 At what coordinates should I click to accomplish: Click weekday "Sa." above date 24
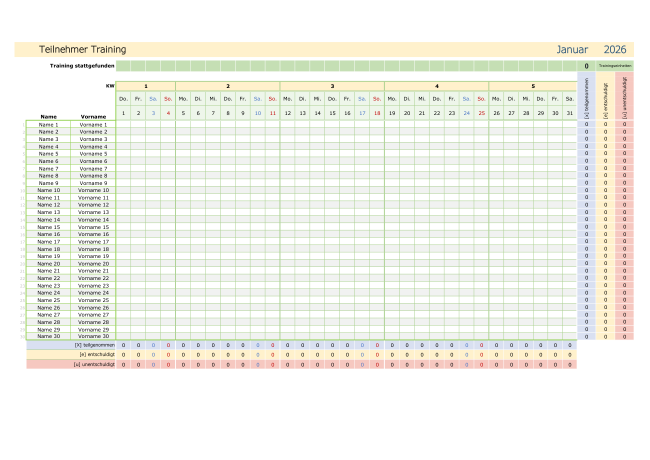pyautogui.click(x=466, y=99)
